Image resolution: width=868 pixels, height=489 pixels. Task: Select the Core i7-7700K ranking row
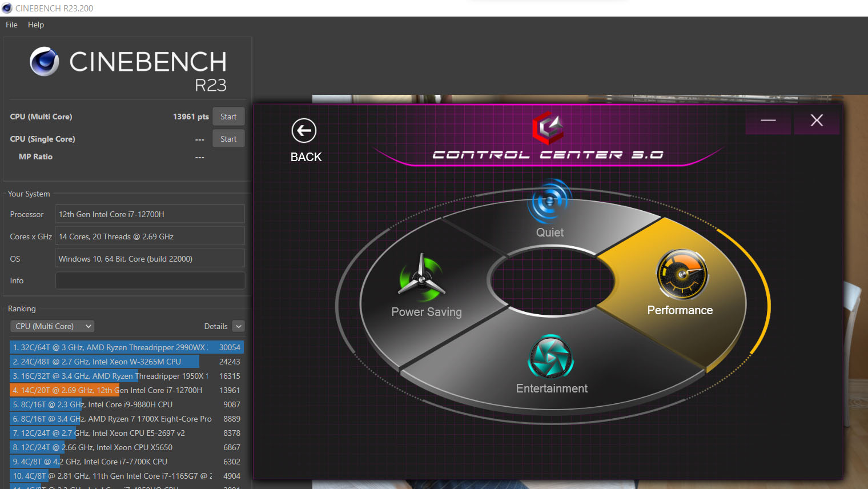pos(127,462)
